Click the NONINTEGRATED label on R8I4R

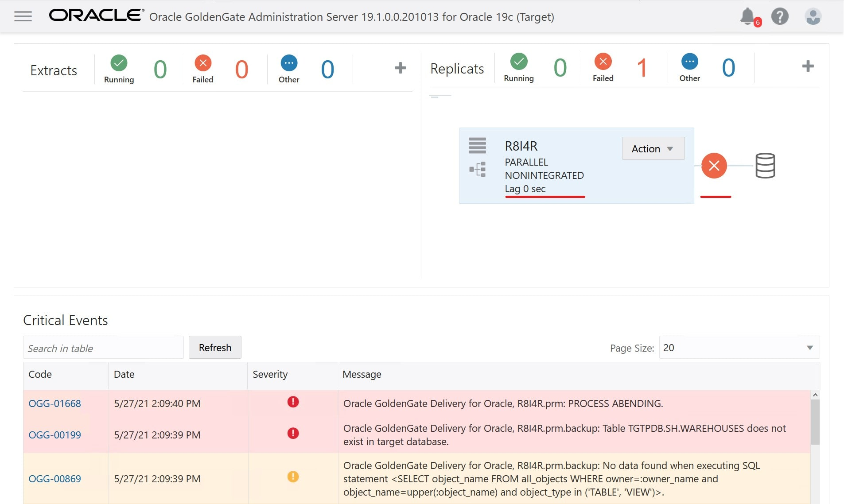click(544, 175)
